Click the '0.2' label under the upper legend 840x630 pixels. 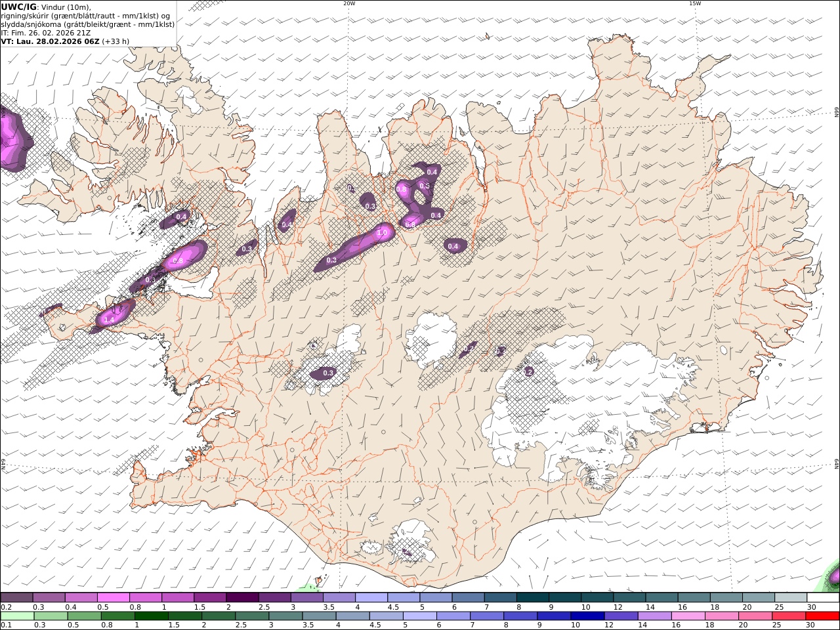coord(6,607)
